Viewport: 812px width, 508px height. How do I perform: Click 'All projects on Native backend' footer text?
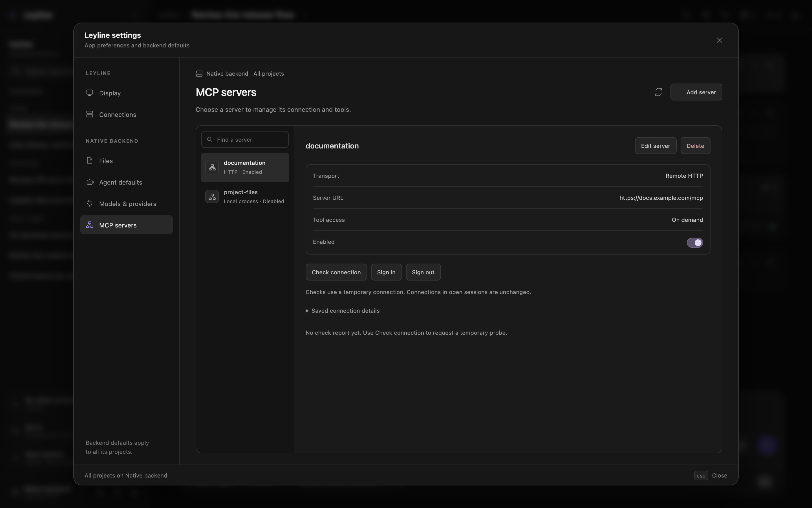pyautogui.click(x=126, y=476)
